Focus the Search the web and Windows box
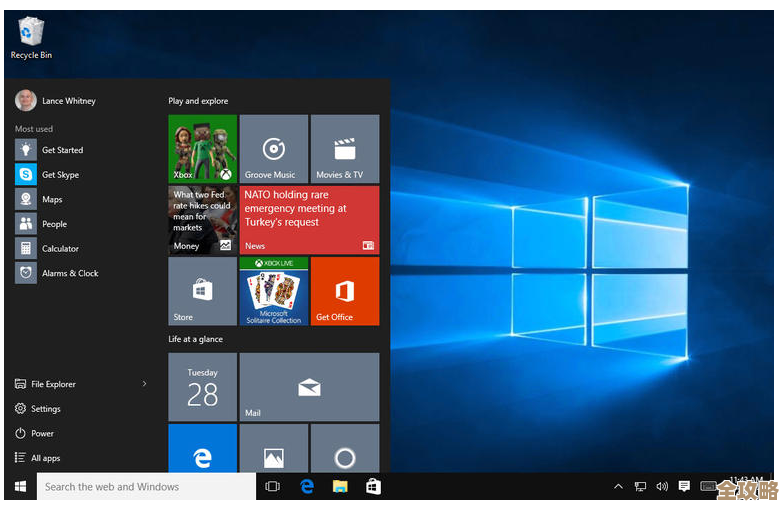Viewport: 784px width, 509px height. (x=146, y=486)
